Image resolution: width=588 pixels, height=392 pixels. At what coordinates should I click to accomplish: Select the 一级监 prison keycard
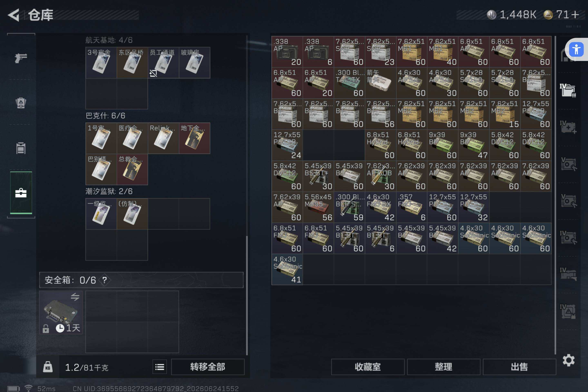[x=101, y=214]
